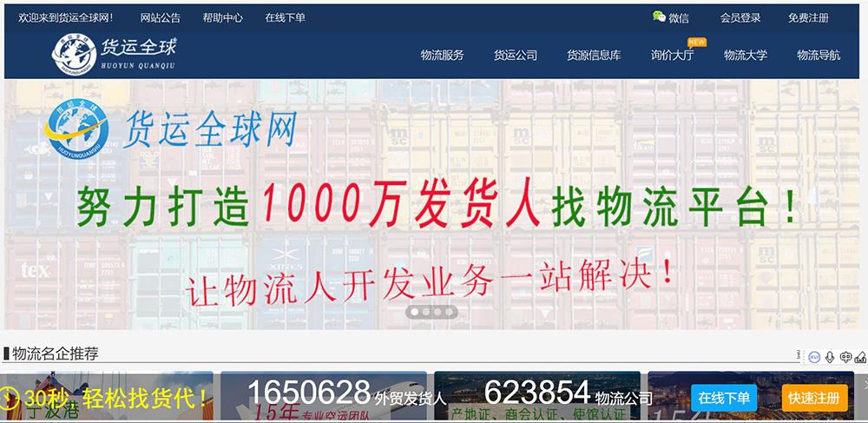Toggle the 中 Chinese input mode icon
868x423 pixels.
click(x=845, y=357)
